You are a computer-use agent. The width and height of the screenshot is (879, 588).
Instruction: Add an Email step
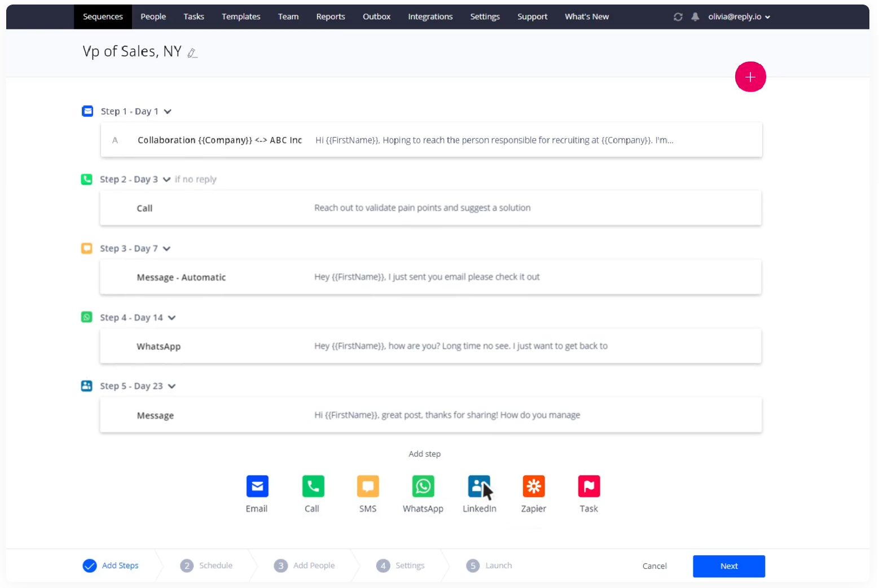[257, 486]
